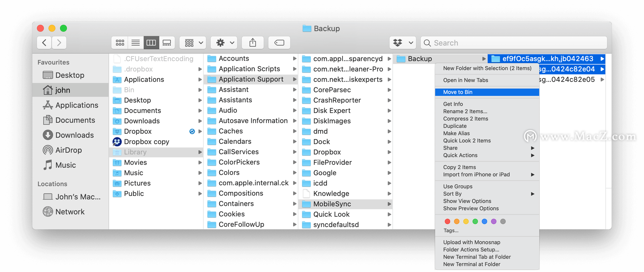Viewport: 644px width, 272px height.
Task: Open Network in Locations
Action: pos(70,212)
